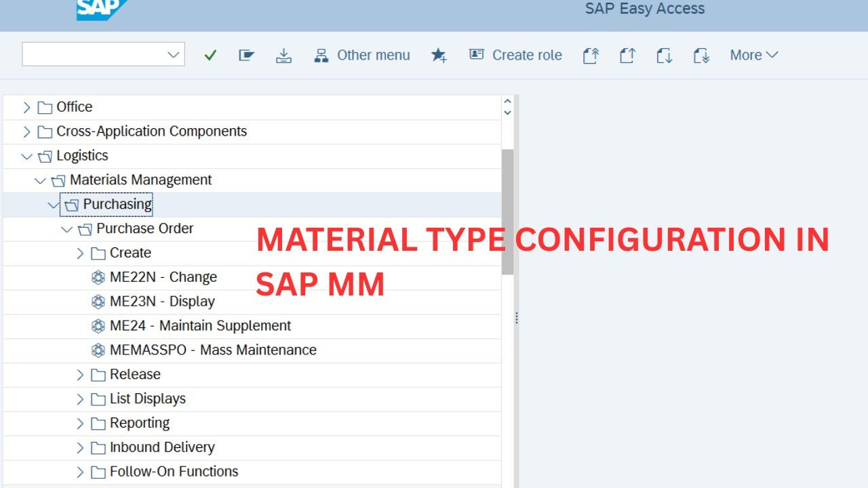Viewport: 868px width, 488px height.
Task: Collapse the Logistics node
Action: click(26, 157)
